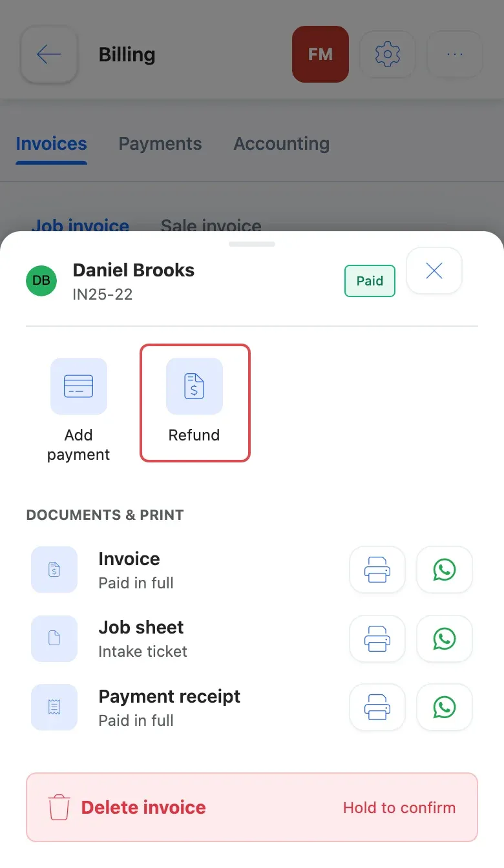Send Invoice via WhatsApp
Image resolution: width=504 pixels, height=868 pixels.
tap(445, 570)
